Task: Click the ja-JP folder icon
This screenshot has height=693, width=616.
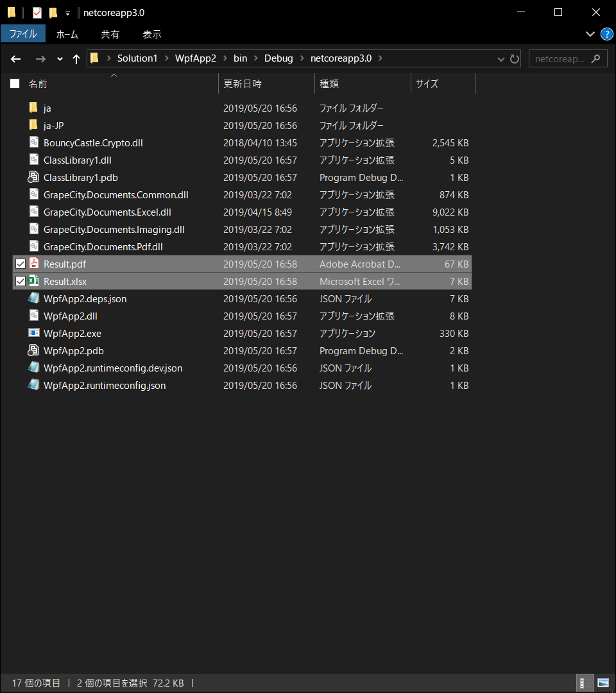Action: point(33,125)
